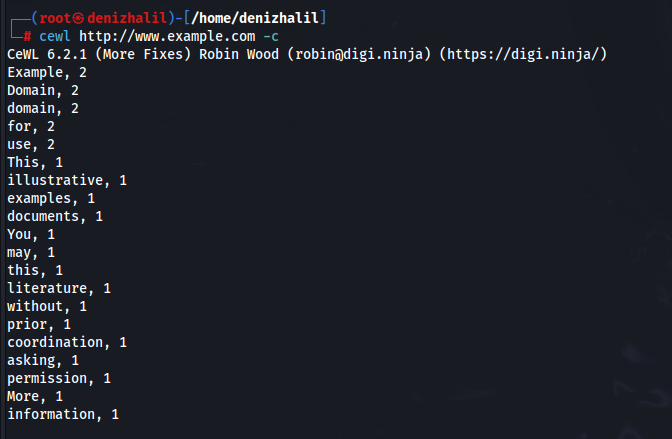Screen dimensions: 672x439
Task: Click the 'coordination, 1' output line
Action: tap(67, 343)
